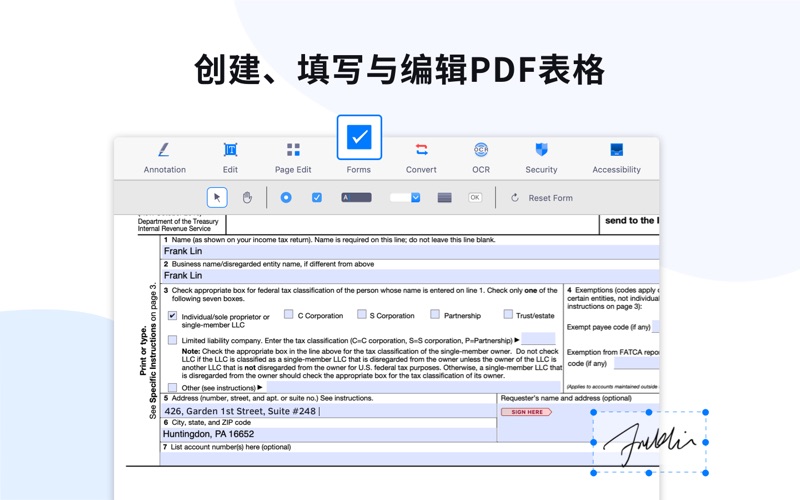This screenshot has width=800, height=500.
Task: Click Reset Form button
Action: click(x=542, y=198)
